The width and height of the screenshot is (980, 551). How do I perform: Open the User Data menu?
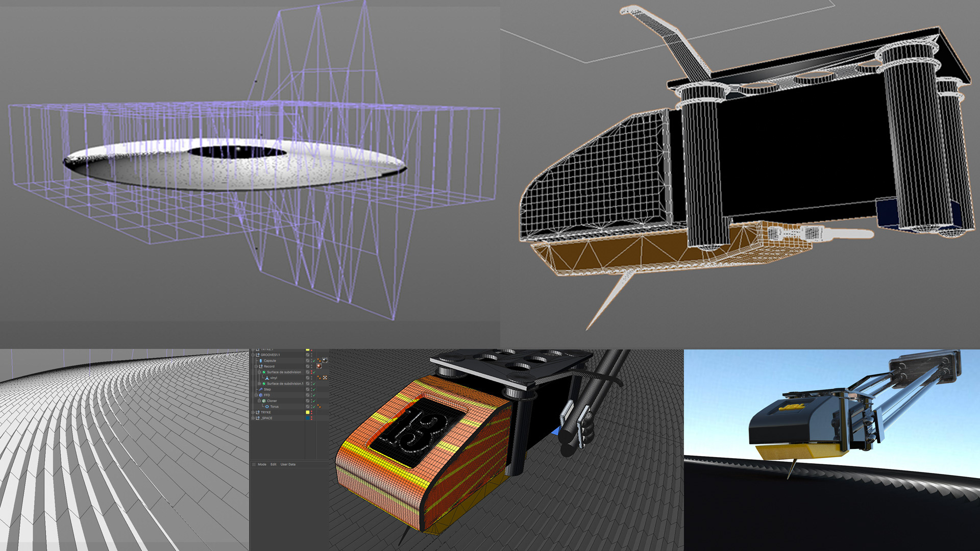(288, 464)
